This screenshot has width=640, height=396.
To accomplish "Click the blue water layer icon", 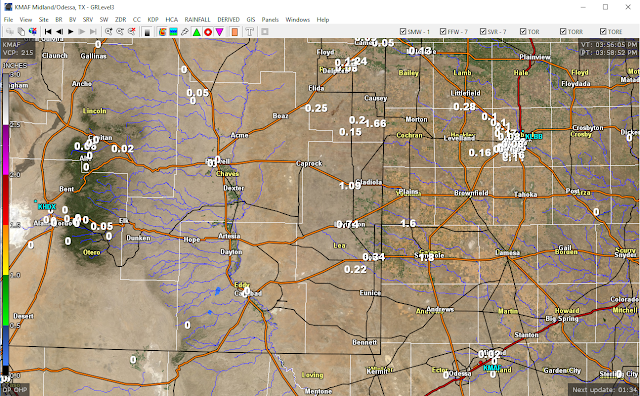I will [x=173, y=32].
